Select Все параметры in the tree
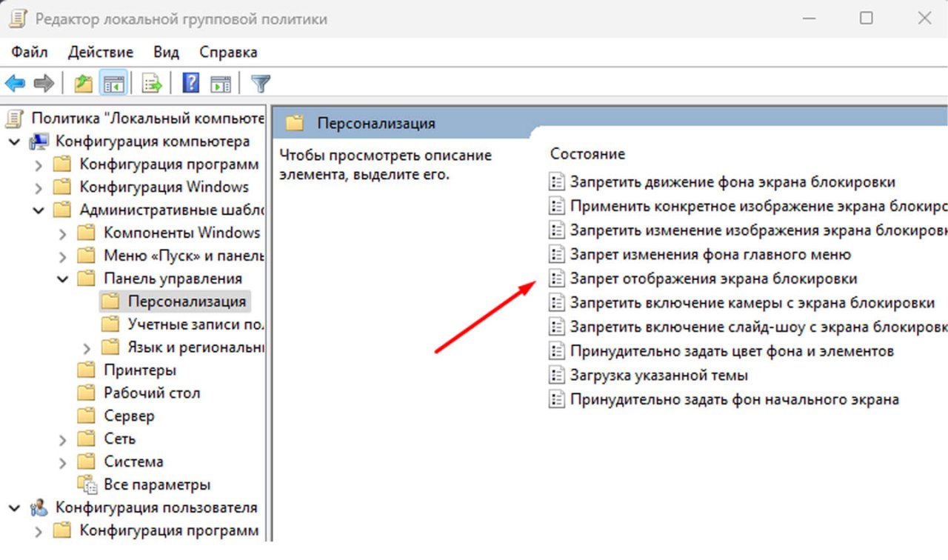The image size is (948, 560). point(157,485)
